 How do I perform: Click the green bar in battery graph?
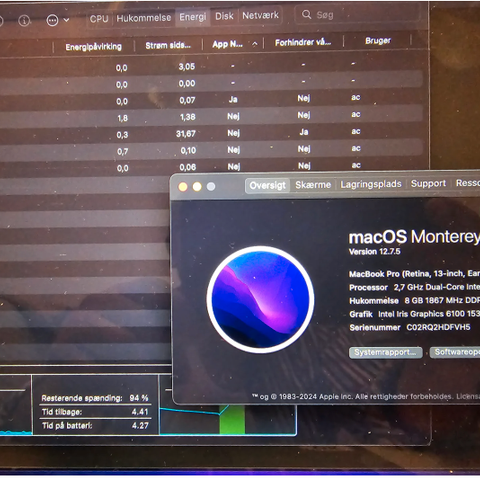tap(232, 419)
